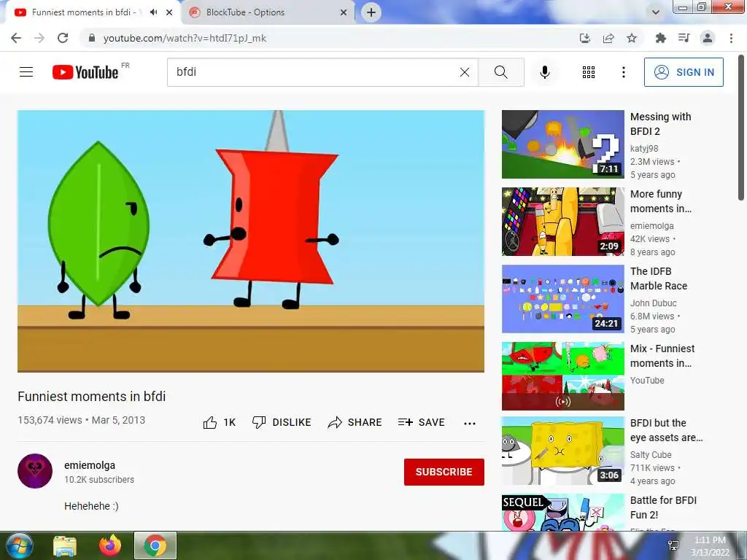This screenshot has height=560, width=747.
Task: Open BFDI but the eye assets thumbnail
Action: point(563,451)
